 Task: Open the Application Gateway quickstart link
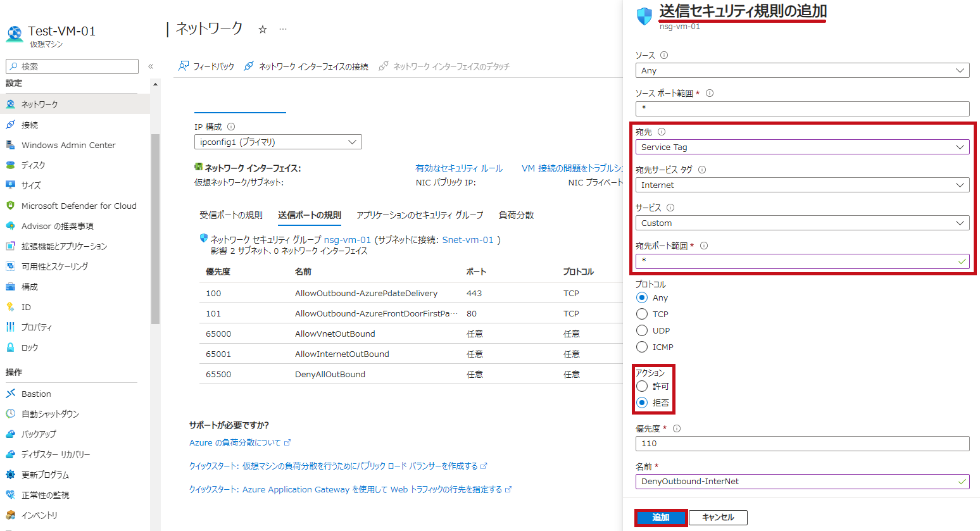pos(351,489)
